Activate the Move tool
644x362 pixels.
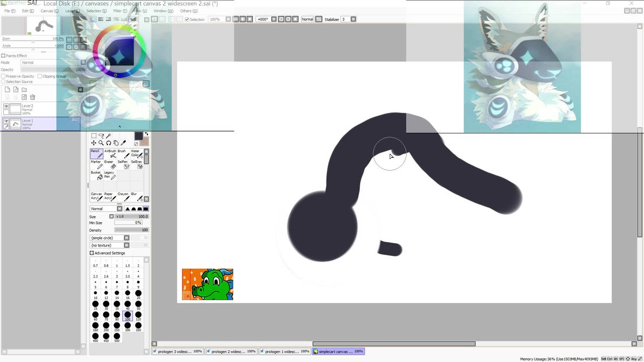93,143
